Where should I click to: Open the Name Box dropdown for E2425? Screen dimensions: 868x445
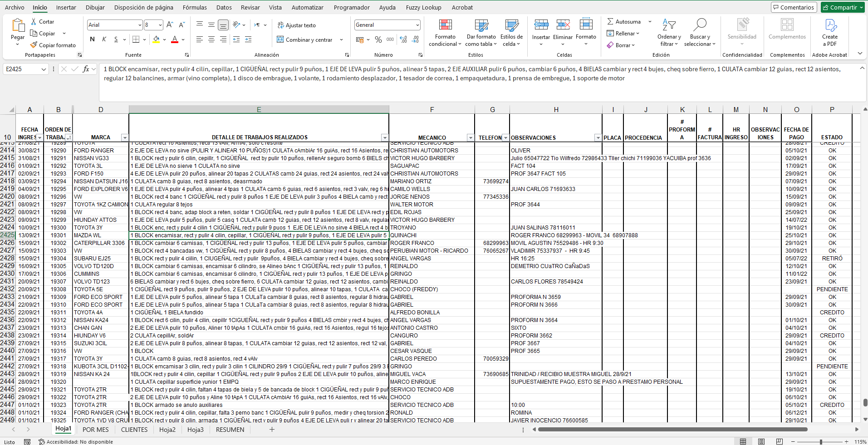point(44,69)
